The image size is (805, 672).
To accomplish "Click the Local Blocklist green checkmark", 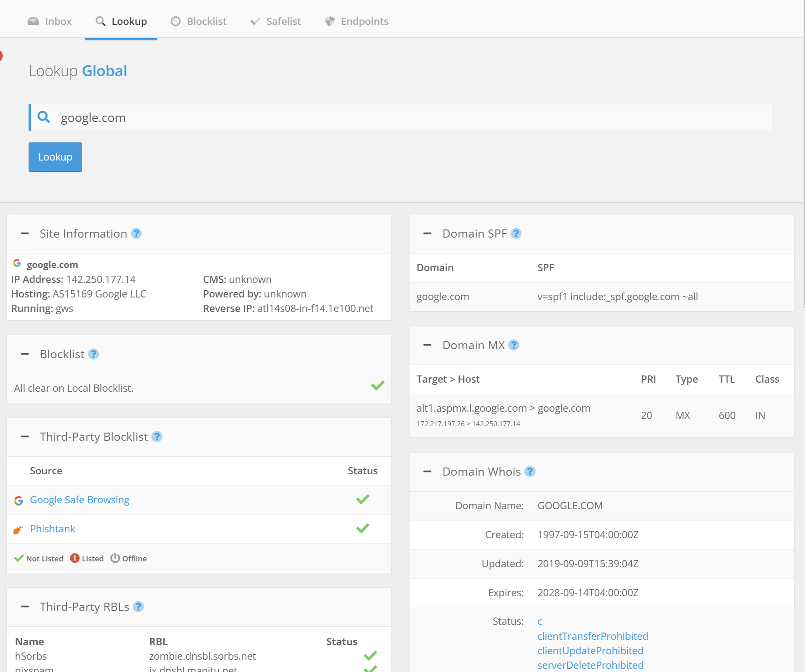I will pos(378,385).
